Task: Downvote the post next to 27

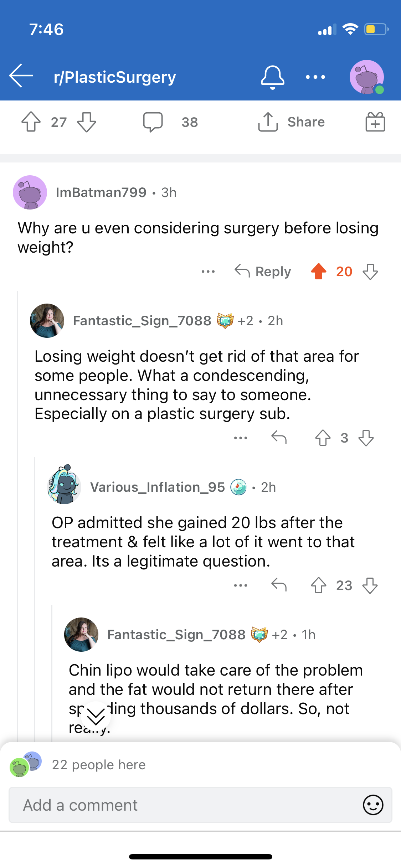Action: point(87,122)
